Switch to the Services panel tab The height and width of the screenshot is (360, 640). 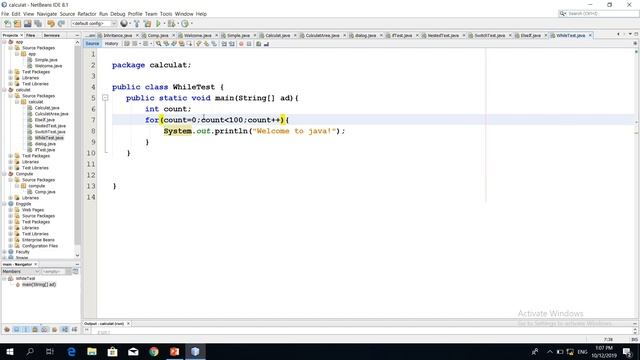click(52, 36)
